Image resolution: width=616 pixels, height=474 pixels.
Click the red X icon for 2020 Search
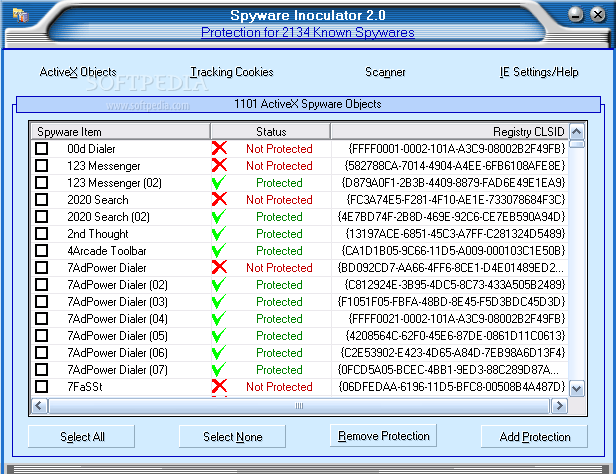219,199
